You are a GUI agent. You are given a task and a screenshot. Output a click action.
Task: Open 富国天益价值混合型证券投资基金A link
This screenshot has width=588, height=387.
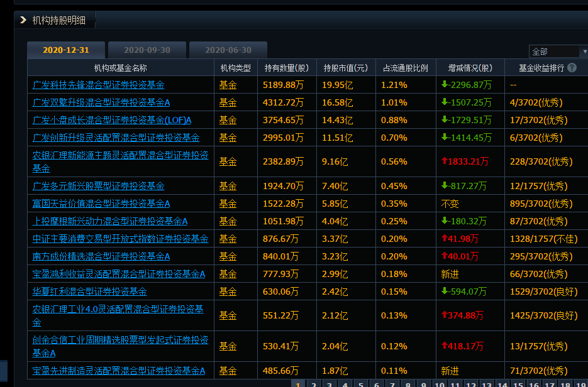pyautogui.click(x=101, y=204)
